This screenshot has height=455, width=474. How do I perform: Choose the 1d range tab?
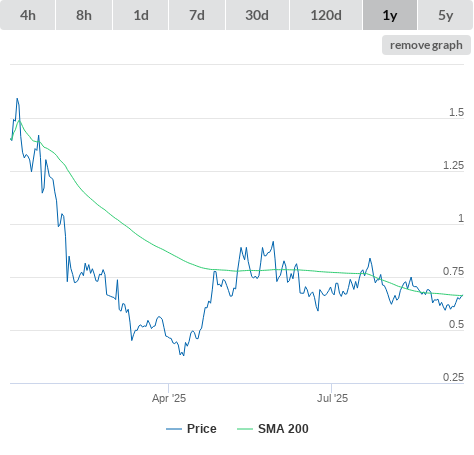[141, 15]
